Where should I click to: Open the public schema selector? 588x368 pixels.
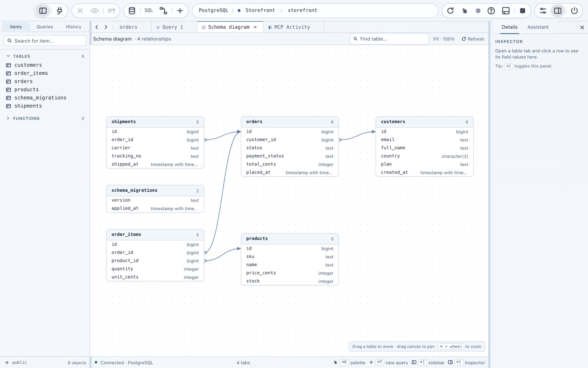16,362
